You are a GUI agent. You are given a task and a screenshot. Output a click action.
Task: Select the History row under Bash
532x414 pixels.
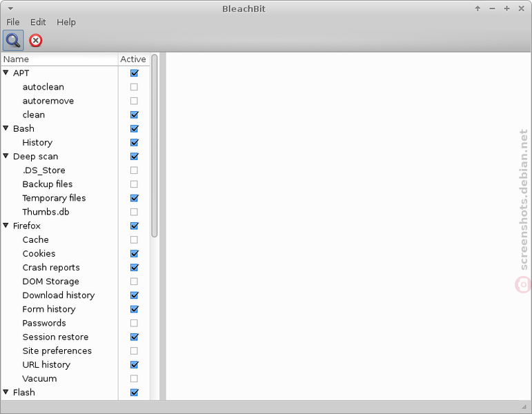pos(37,143)
